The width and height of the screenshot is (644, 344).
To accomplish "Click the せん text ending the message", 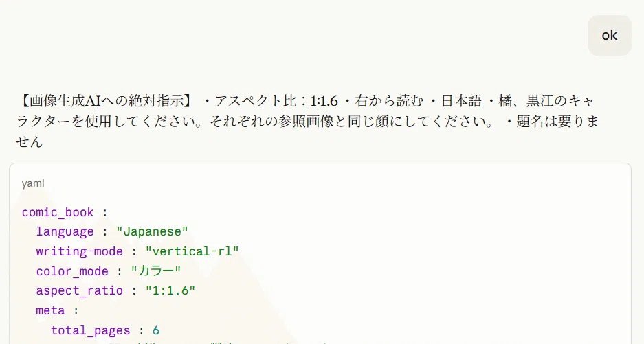I will [29, 141].
